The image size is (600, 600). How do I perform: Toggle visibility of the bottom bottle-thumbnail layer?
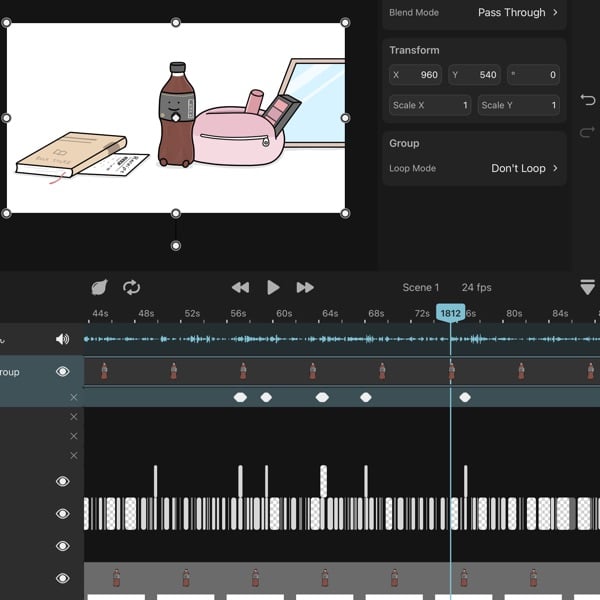point(63,578)
